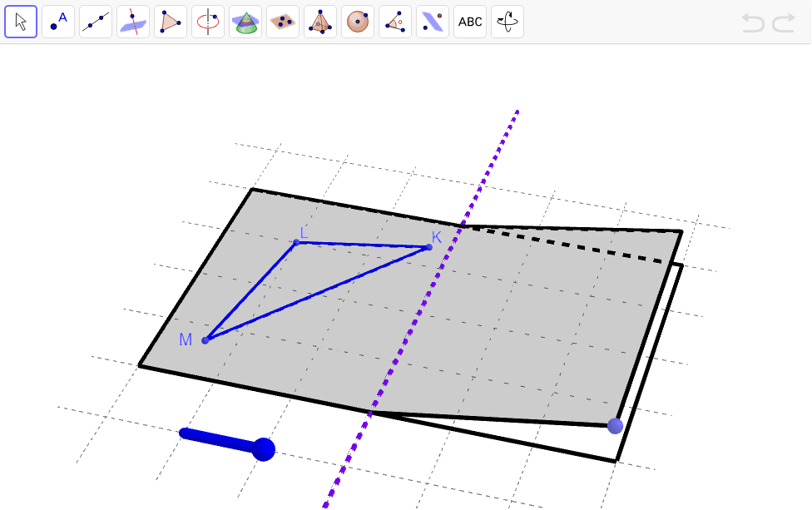Select the Line tool
The image size is (812, 510).
[96, 22]
